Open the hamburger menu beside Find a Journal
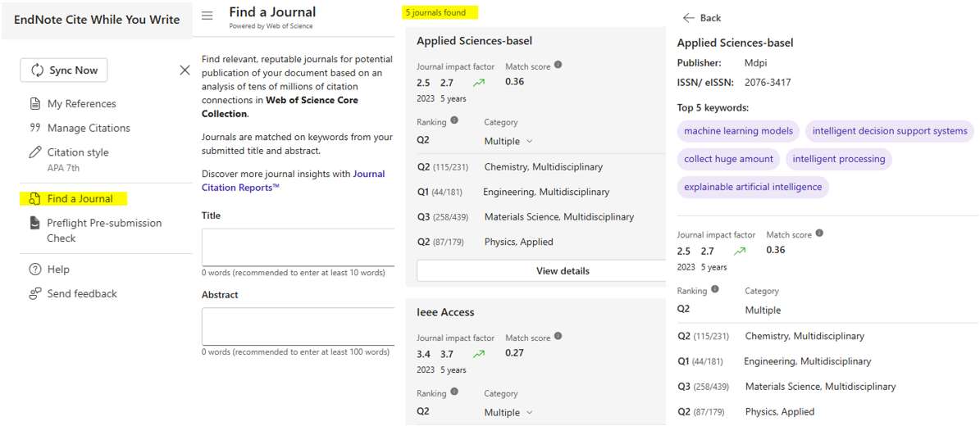The image size is (980, 426). [x=207, y=16]
